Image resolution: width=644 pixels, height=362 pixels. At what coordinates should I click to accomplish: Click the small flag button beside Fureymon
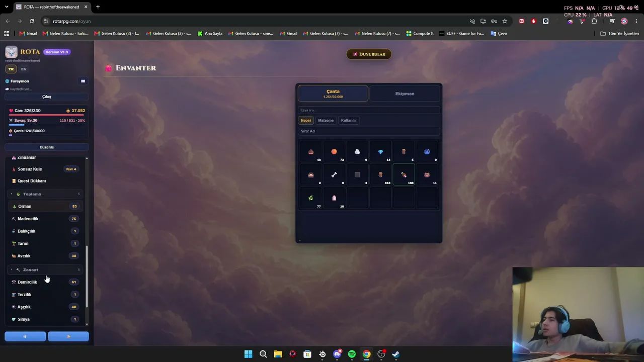pos(83,81)
